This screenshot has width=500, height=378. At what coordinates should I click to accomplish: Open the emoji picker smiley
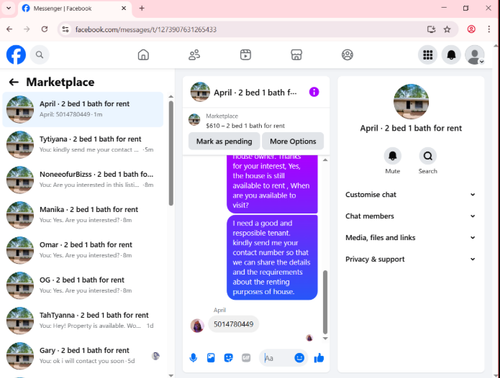pos(299,358)
